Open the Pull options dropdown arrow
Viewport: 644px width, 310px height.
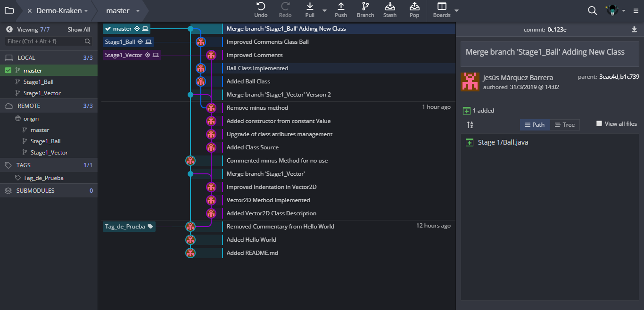point(324,10)
